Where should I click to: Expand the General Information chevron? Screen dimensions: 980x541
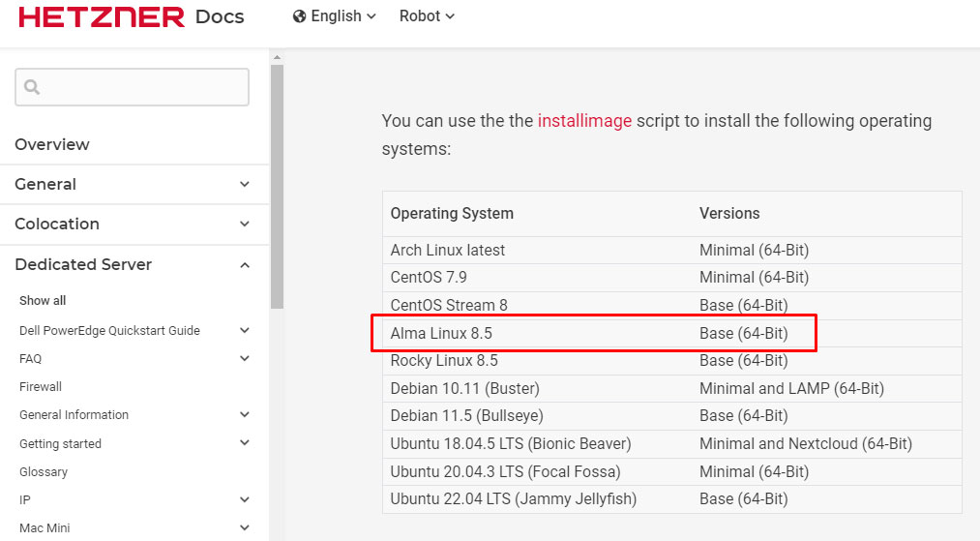pyautogui.click(x=245, y=414)
